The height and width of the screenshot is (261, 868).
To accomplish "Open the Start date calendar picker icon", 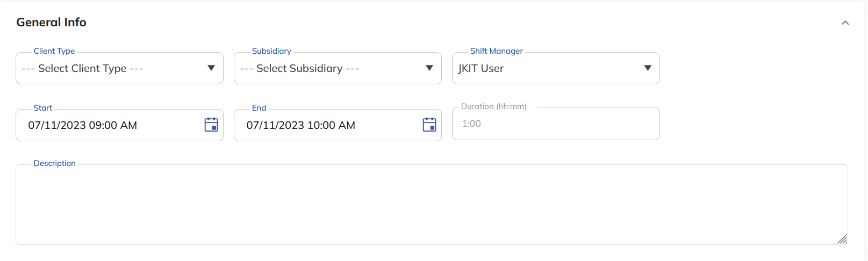I will (x=211, y=125).
